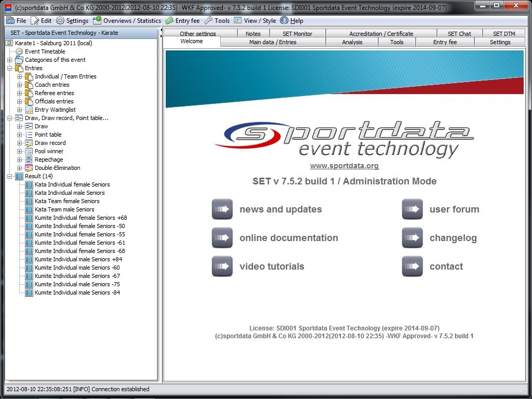Open the Edit menu
Screen dimensions: 532x399
point(41,21)
